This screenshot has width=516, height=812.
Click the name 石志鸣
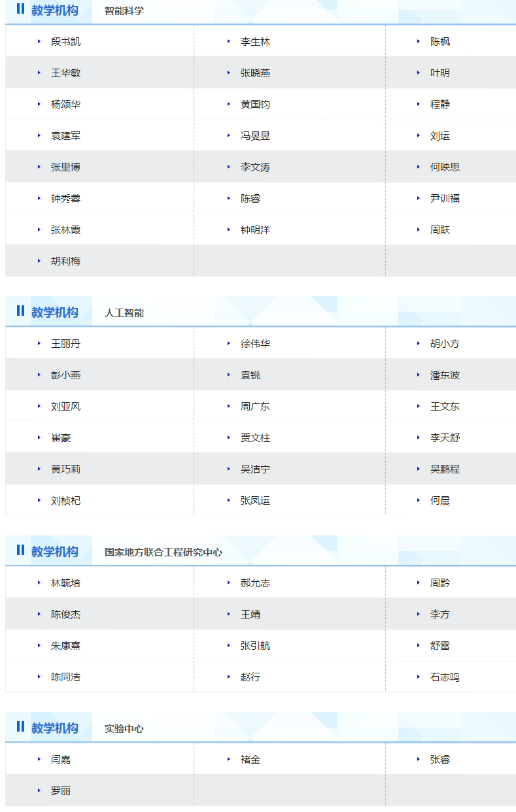(x=445, y=677)
